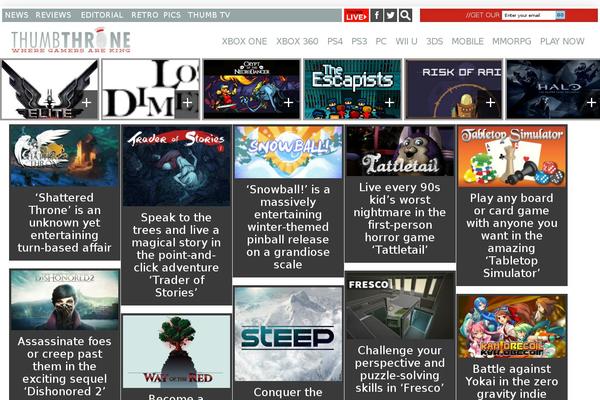Open the EDITORIAL menu item

[x=102, y=15]
